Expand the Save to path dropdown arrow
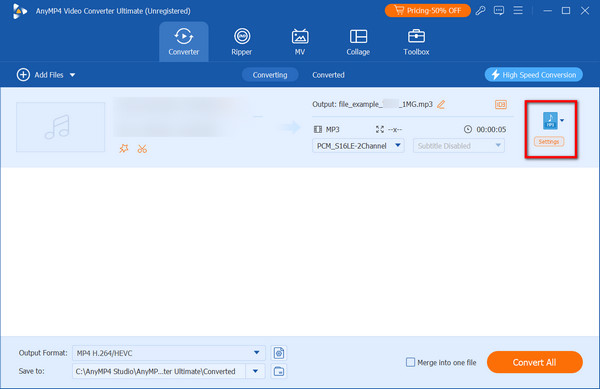The height and width of the screenshot is (389, 600). (255, 371)
